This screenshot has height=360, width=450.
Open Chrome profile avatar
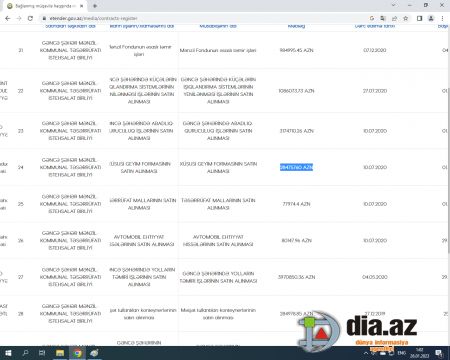pos(431,18)
